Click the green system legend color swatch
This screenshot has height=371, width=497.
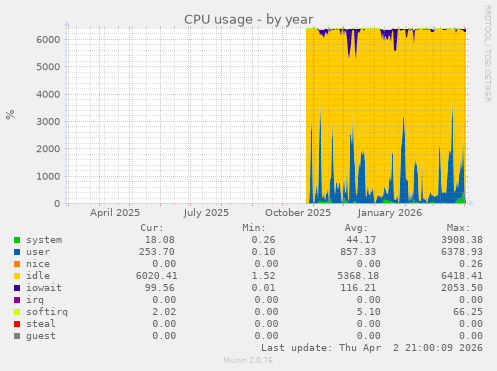tap(17, 240)
